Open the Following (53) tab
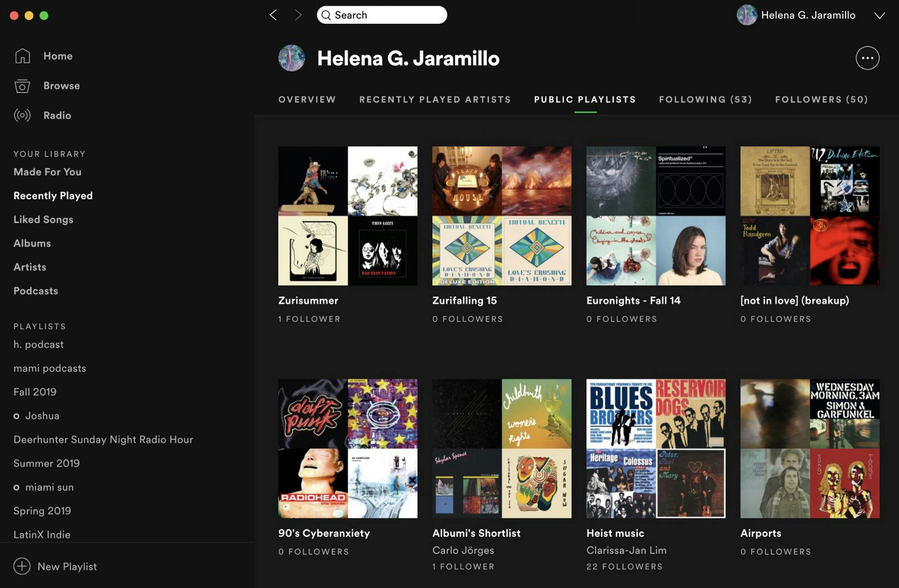899x588 pixels. [x=705, y=99]
